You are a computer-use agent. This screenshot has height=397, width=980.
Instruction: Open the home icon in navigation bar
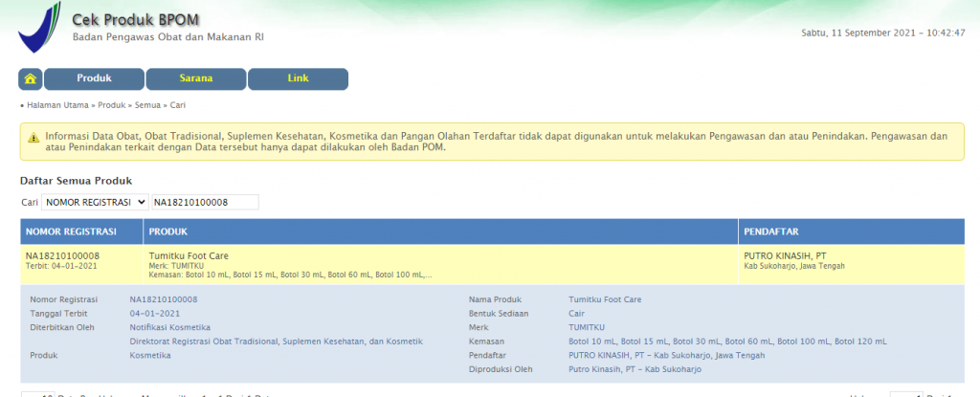31,78
